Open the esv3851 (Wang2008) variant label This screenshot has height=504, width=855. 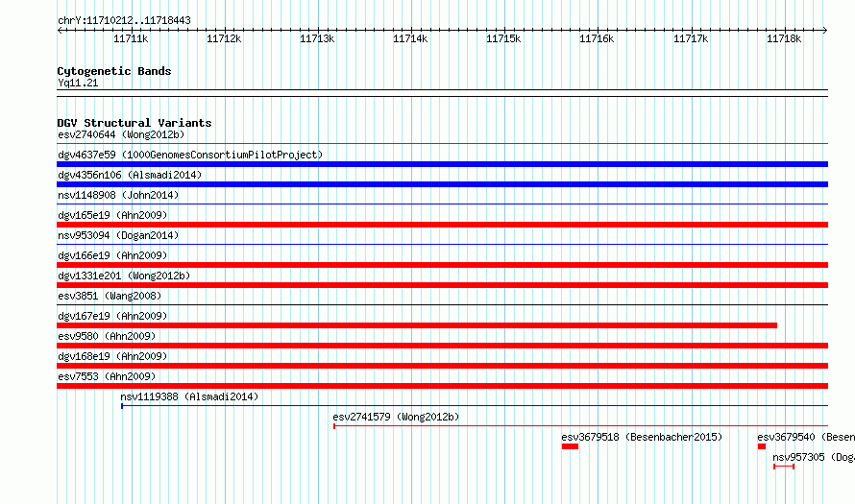tap(110, 296)
